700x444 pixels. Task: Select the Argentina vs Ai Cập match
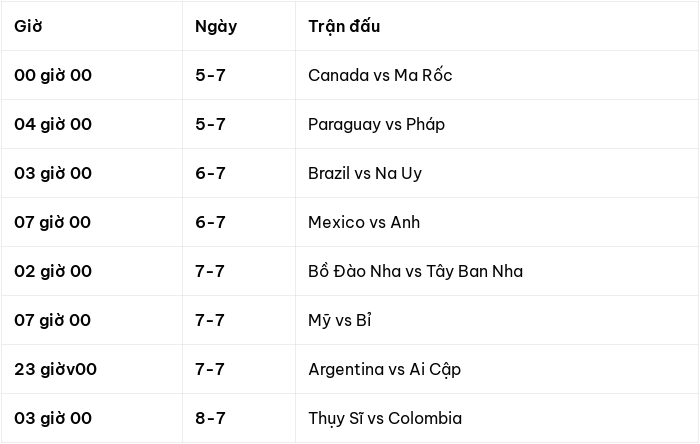(x=384, y=369)
